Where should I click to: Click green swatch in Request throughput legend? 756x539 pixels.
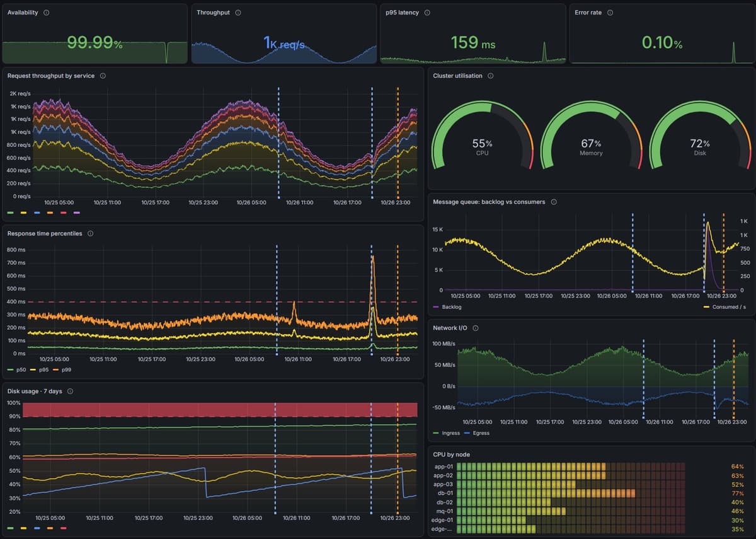10,212
